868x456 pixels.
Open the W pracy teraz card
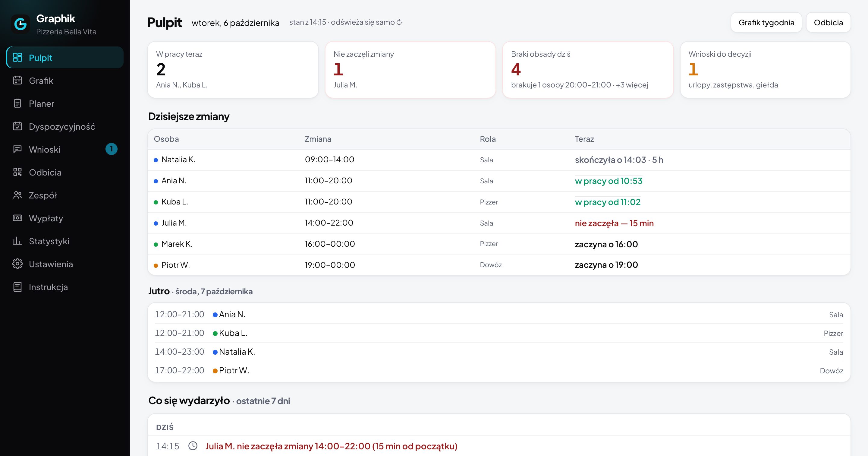tap(233, 70)
